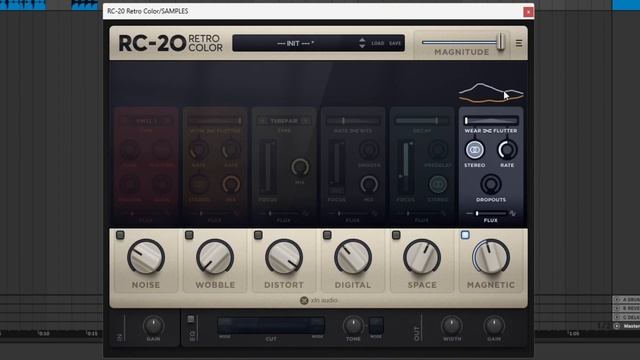
Task: Open the RC-20 hamburger menu
Action: [519, 43]
